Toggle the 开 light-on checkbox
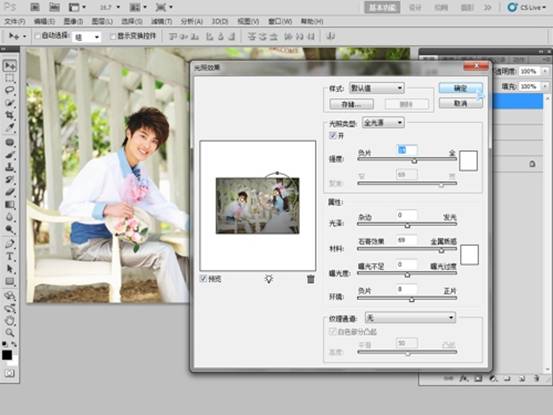The height and width of the screenshot is (415, 553). [x=333, y=135]
